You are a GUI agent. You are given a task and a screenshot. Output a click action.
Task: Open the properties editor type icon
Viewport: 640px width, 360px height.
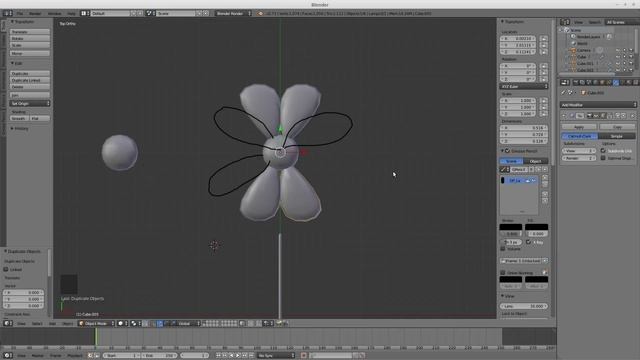click(x=564, y=82)
